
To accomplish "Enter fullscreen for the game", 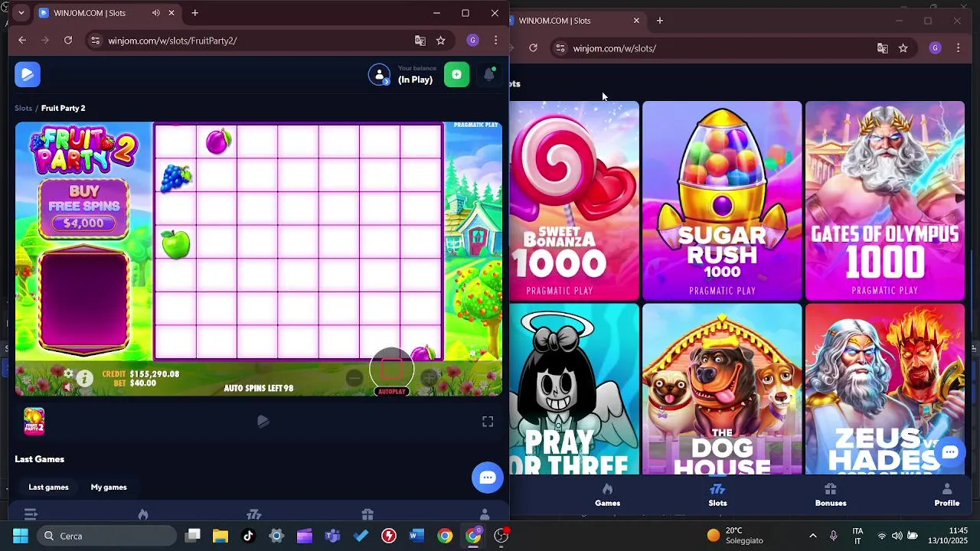I will tap(488, 422).
